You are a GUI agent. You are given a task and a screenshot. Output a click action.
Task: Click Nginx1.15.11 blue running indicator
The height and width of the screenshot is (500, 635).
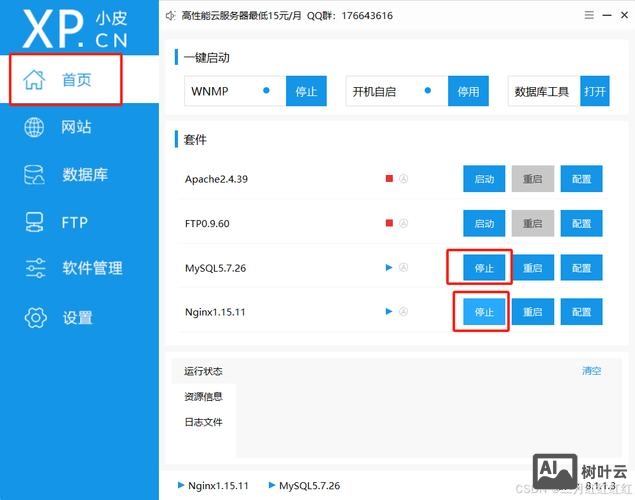pyautogui.click(x=389, y=311)
